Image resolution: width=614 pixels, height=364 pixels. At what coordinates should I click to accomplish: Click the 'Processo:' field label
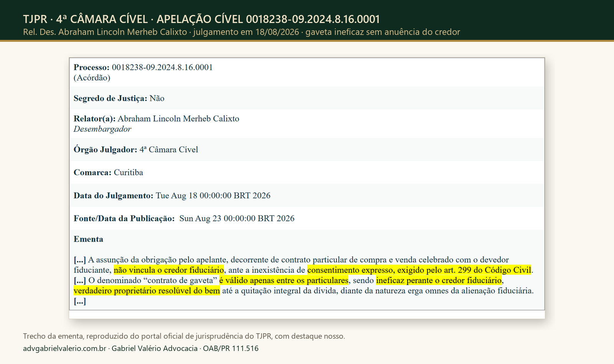tap(92, 67)
